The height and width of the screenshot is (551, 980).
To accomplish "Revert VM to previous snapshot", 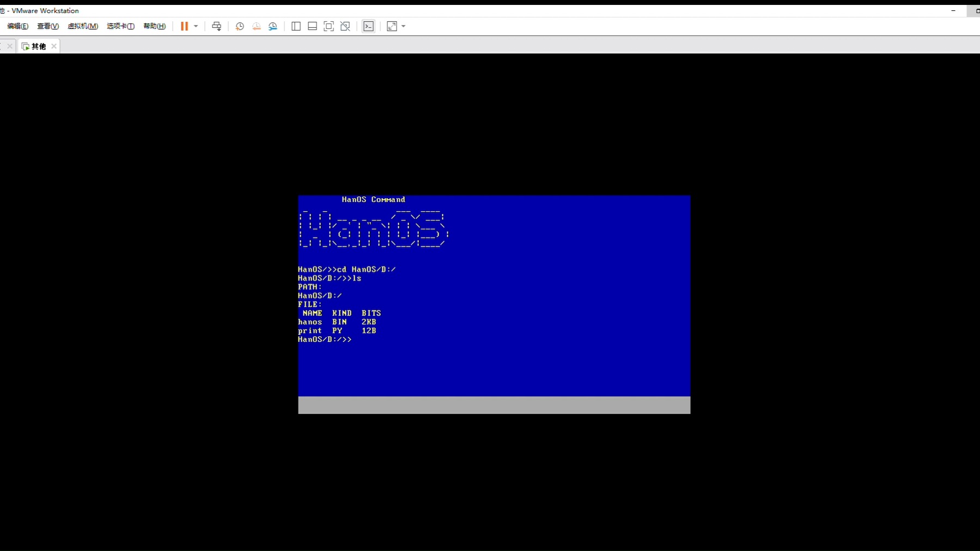I will pyautogui.click(x=257, y=26).
